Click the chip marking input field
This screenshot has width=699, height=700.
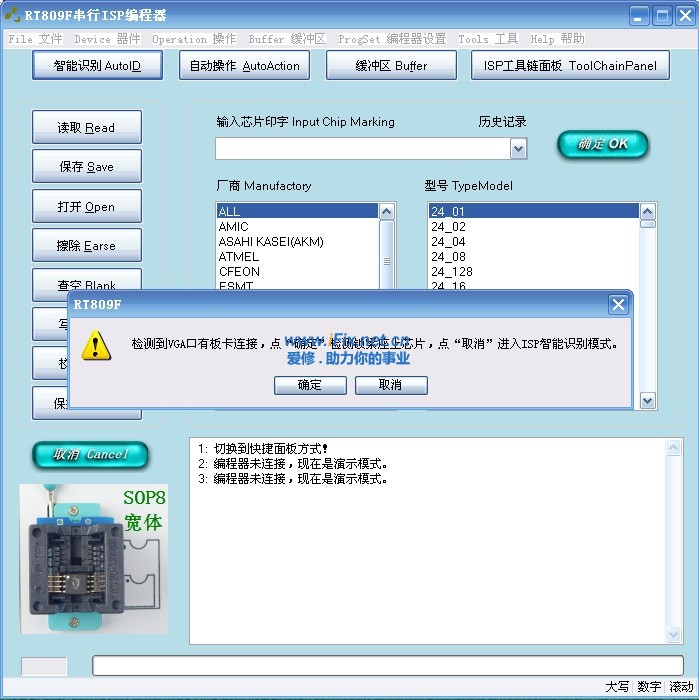[x=362, y=149]
